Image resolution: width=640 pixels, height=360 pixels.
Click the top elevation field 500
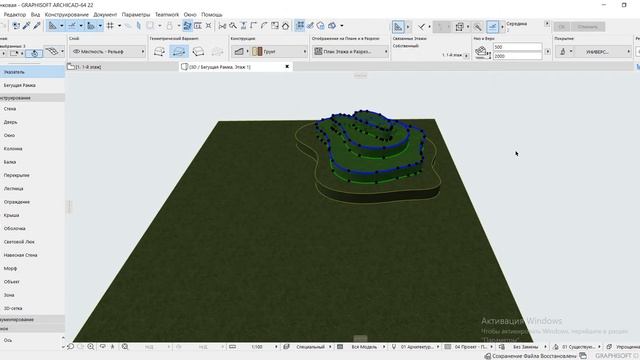click(x=517, y=47)
